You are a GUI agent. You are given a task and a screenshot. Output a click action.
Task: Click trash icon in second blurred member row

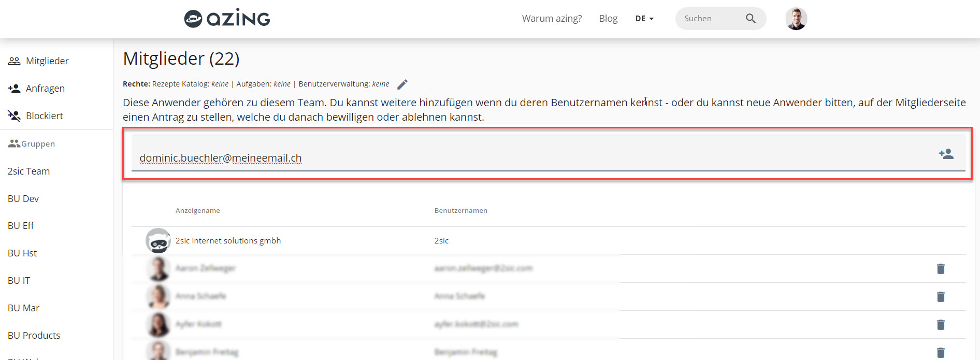pyautogui.click(x=941, y=297)
